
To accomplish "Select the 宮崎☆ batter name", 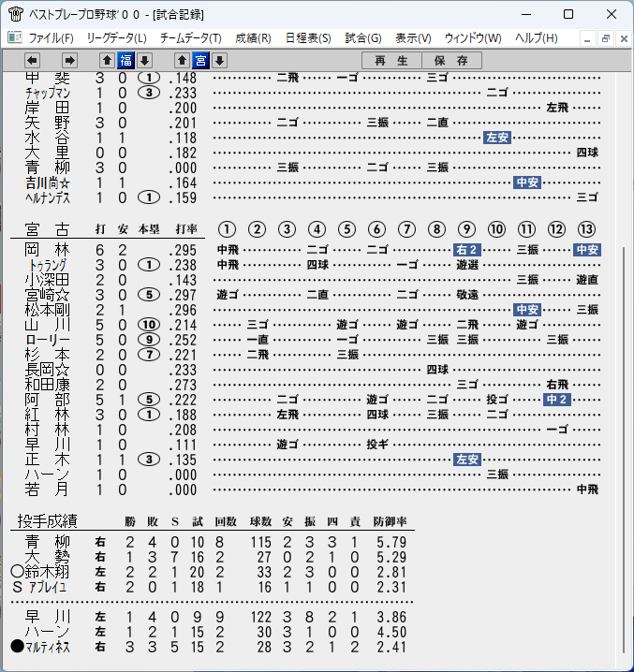I will pos(47,295).
